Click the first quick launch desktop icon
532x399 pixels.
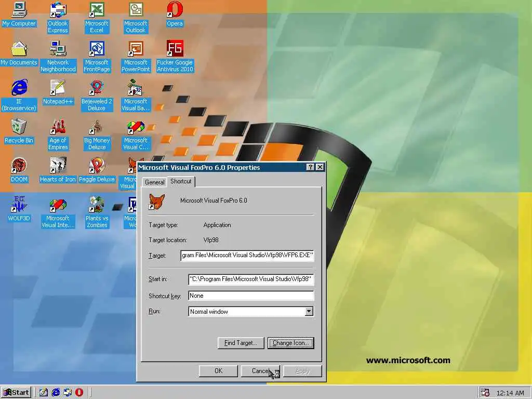point(44,392)
